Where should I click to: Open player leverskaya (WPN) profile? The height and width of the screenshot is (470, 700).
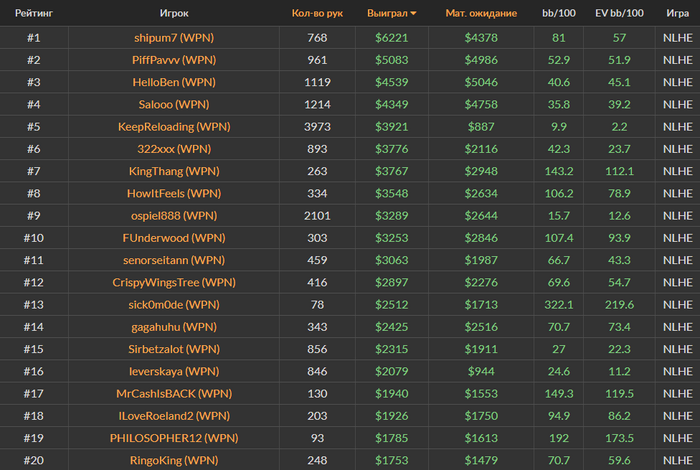coord(174,372)
